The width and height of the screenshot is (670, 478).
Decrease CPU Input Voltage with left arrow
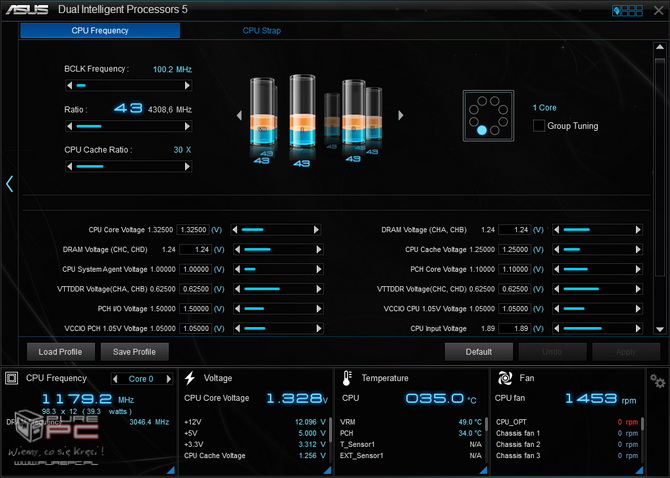pyautogui.click(x=556, y=328)
